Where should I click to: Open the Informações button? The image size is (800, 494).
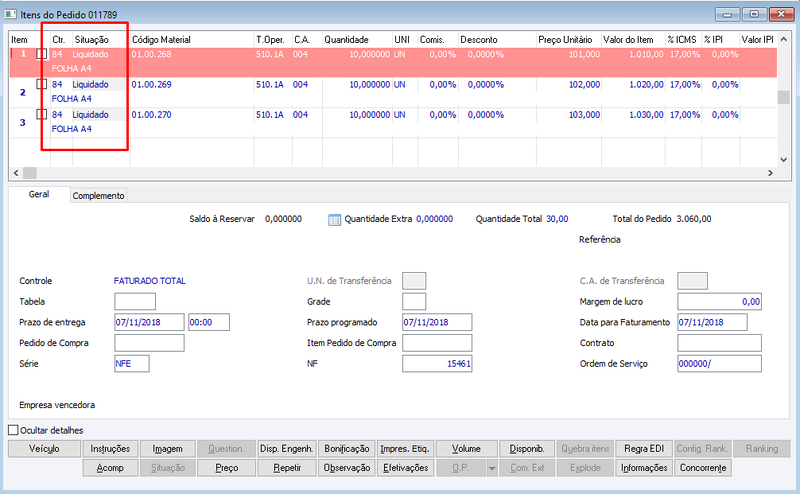coord(644,468)
